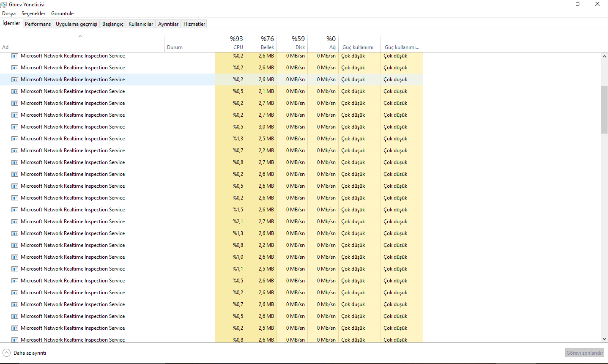Image resolution: width=608 pixels, height=364 pixels.
Task: Open the Dosya menu
Action: click(x=9, y=14)
